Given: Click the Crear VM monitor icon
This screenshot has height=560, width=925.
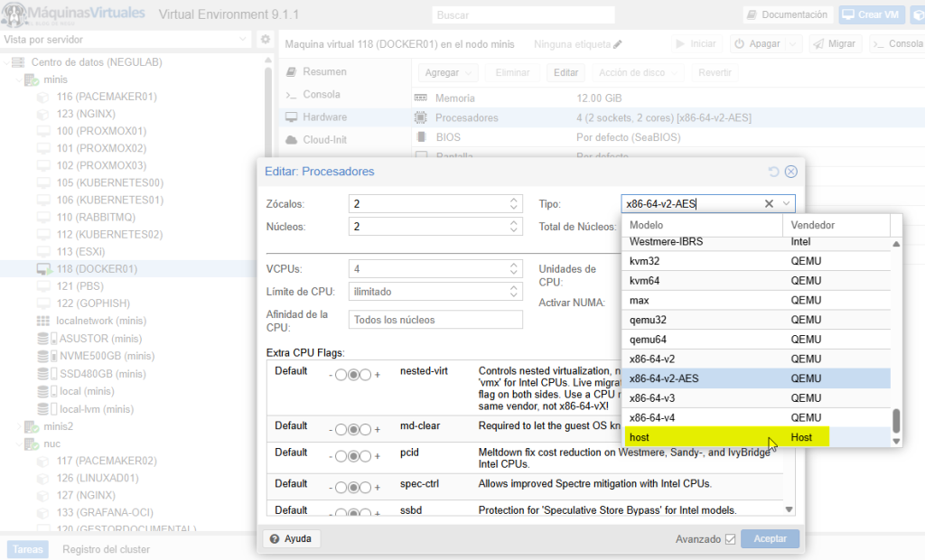Looking at the screenshot, I should tap(847, 14).
